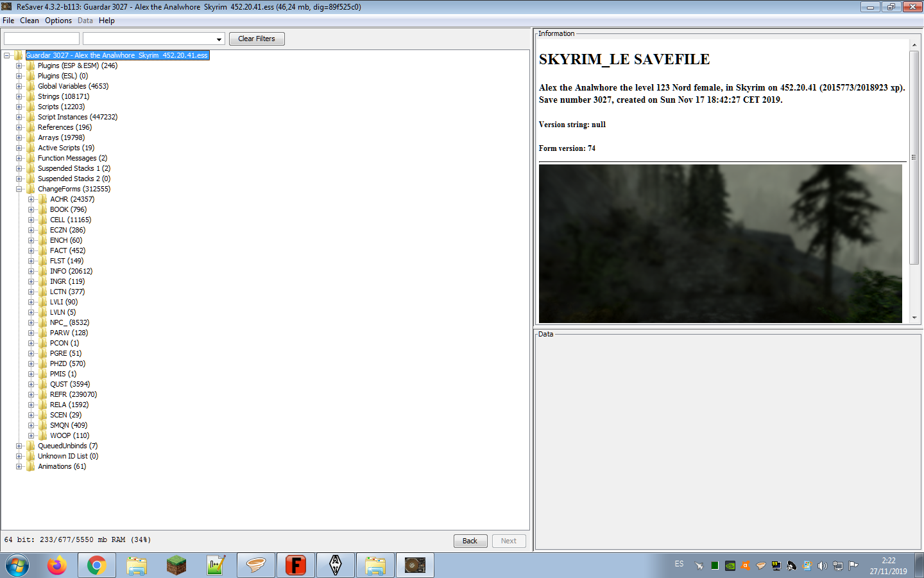924x578 pixels.
Task: Click the QUST folder icon
Action: click(x=43, y=384)
